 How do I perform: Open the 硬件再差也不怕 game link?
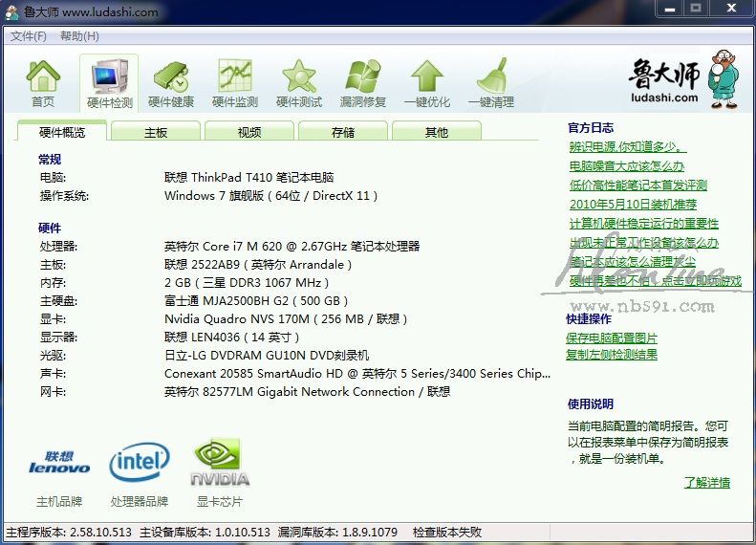pyautogui.click(x=656, y=281)
